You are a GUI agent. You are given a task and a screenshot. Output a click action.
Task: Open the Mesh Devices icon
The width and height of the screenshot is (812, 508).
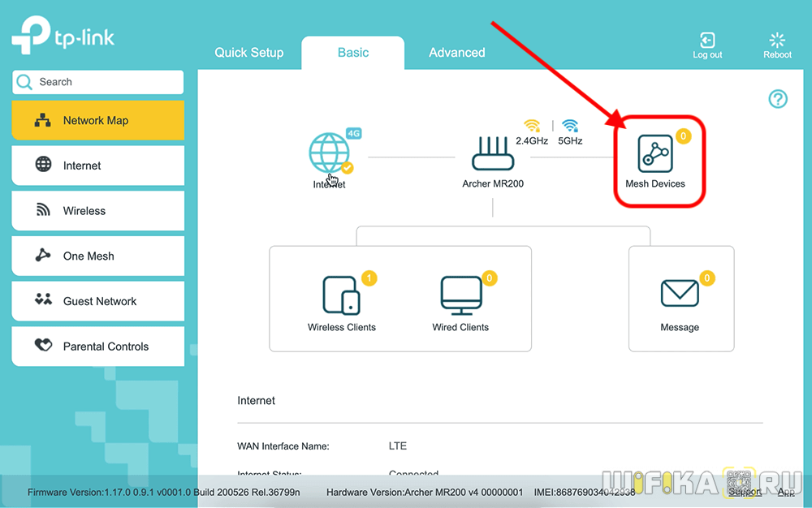pyautogui.click(x=655, y=153)
